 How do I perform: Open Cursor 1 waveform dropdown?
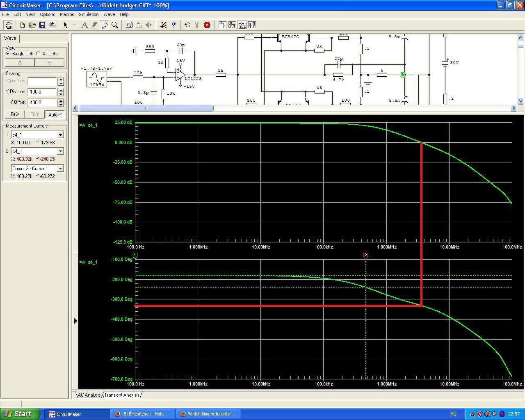tap(60, 135)
